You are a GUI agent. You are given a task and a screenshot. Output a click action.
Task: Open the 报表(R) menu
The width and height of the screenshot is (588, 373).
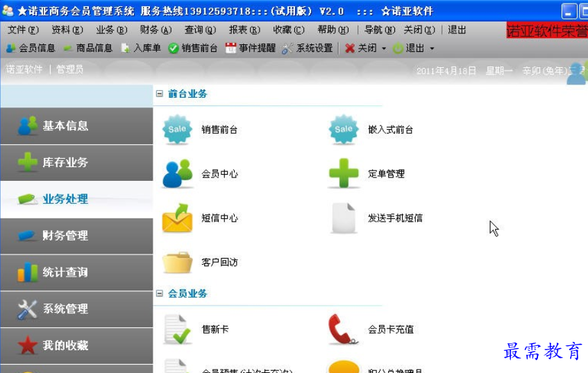coord(244,30)
